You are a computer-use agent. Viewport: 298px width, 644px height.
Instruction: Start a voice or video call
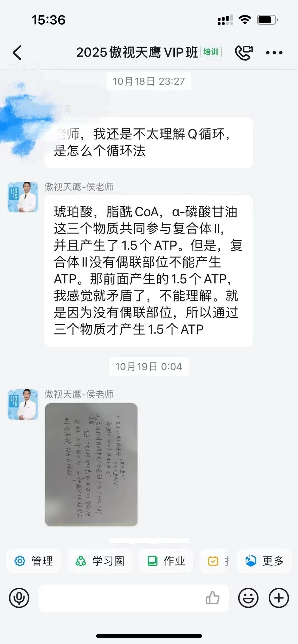tap(244, 52)
